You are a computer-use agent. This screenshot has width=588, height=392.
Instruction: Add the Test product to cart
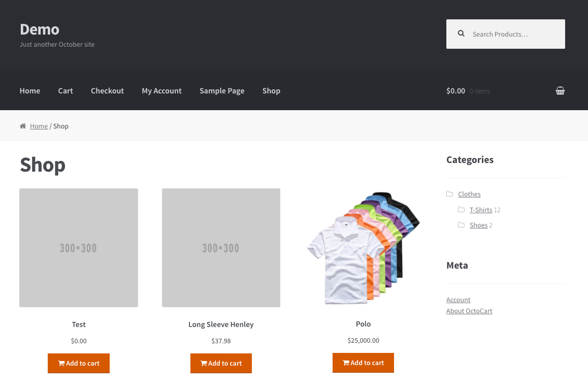coord(79,363)
